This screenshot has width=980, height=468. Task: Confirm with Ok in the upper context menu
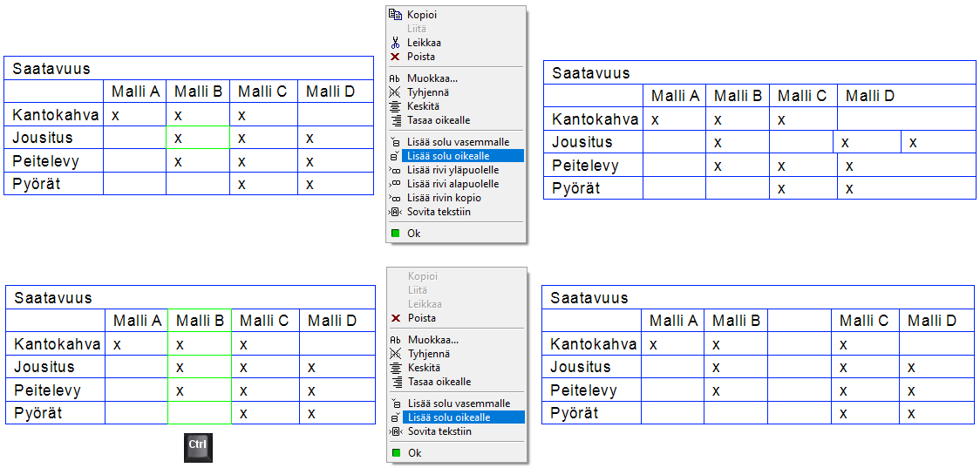tap(414, 234)
